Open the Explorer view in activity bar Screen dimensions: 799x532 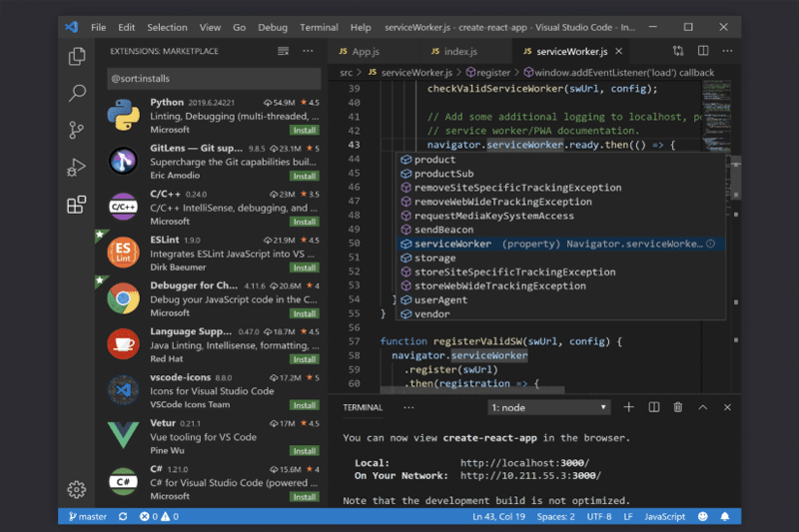[77, 57]
